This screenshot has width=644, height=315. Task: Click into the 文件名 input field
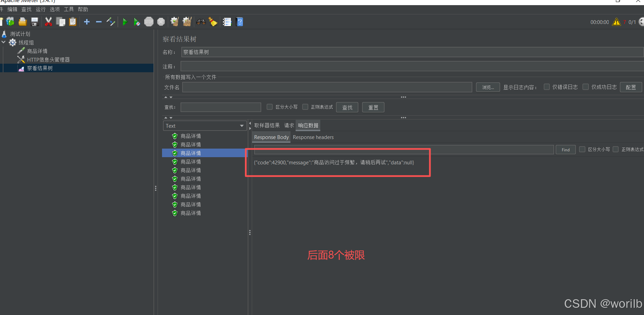point(327,87)
